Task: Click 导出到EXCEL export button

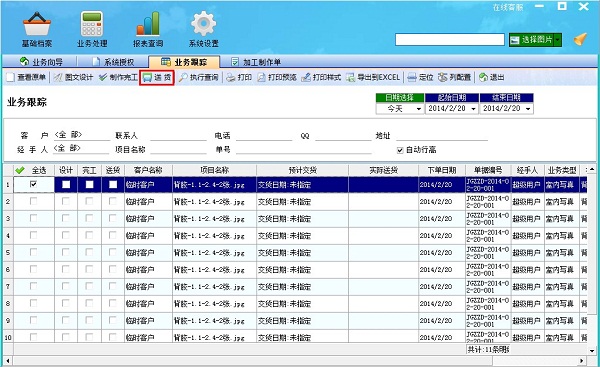Action: click(373, 77)
